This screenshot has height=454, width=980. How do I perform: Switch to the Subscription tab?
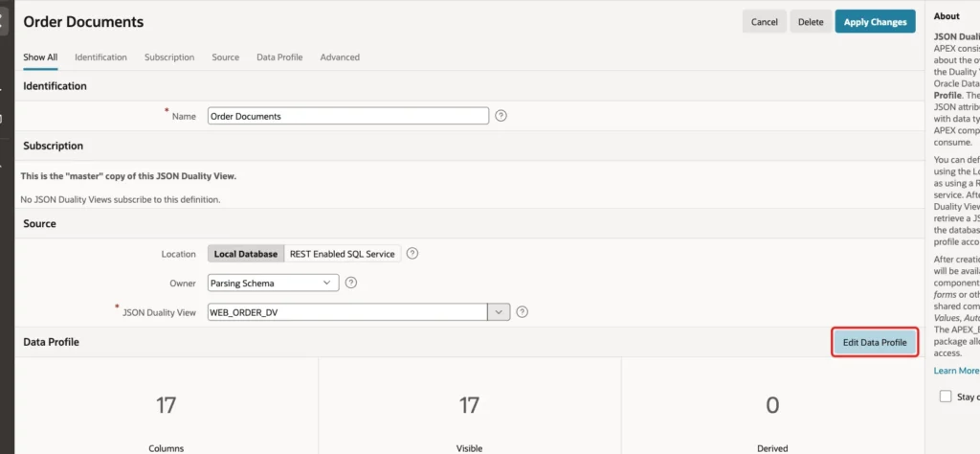[169, 57]
